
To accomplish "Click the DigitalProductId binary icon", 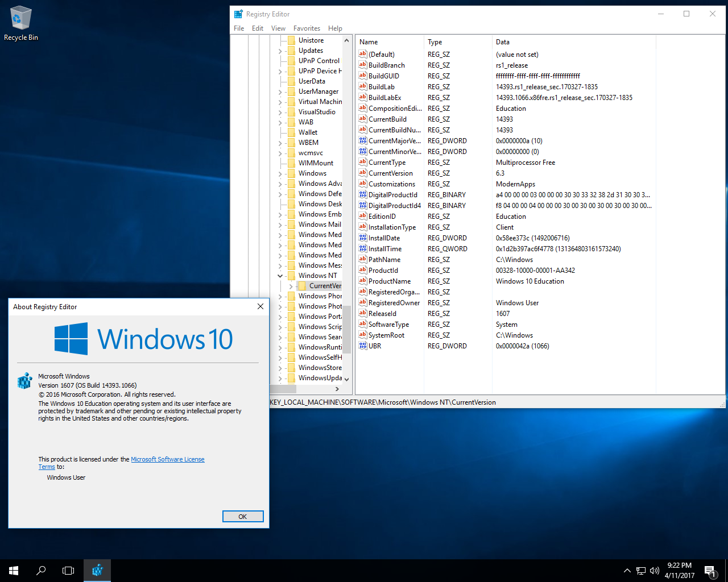I will point(363,194).
